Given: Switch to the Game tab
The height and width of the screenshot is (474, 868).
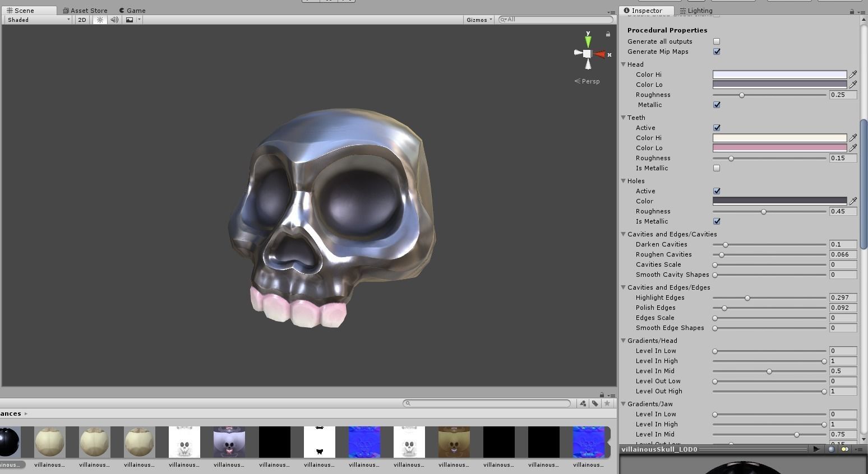Looking at the screenshot, I should [x=132, y=11].
